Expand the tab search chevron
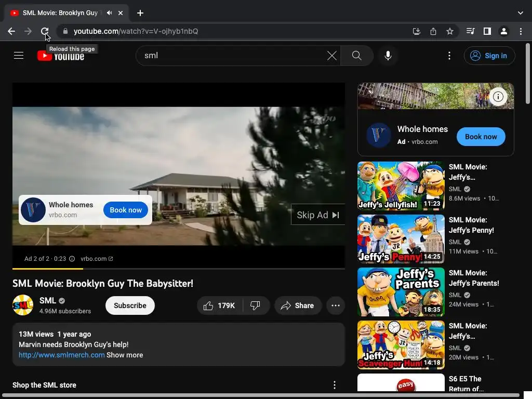532x399 pixels. point(521,13)
